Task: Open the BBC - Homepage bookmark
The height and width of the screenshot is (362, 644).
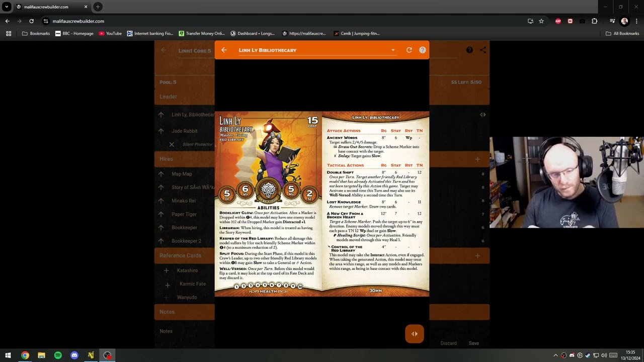Action: pyautogui.click(x=74, y=34)
